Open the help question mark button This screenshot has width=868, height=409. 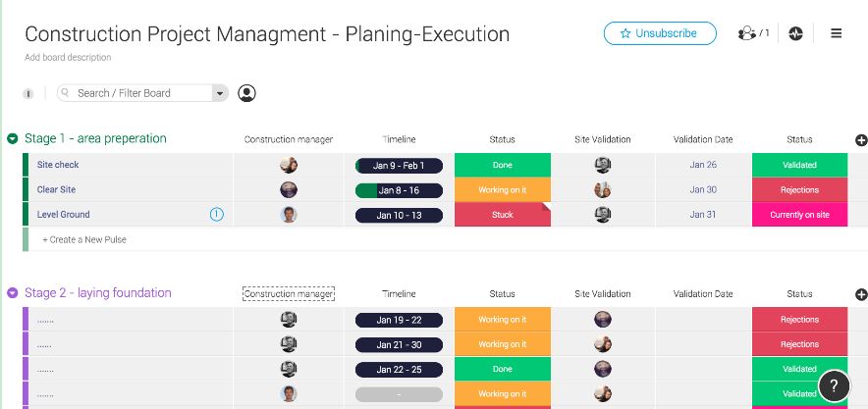coord(834,385)
